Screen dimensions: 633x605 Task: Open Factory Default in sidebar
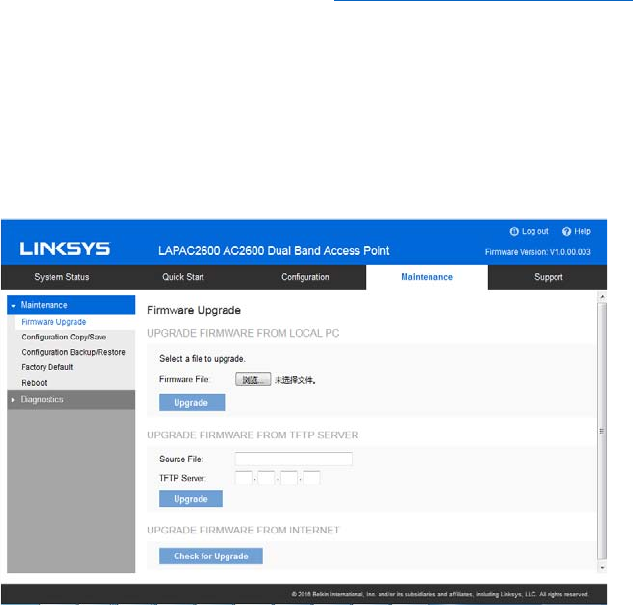47,367
